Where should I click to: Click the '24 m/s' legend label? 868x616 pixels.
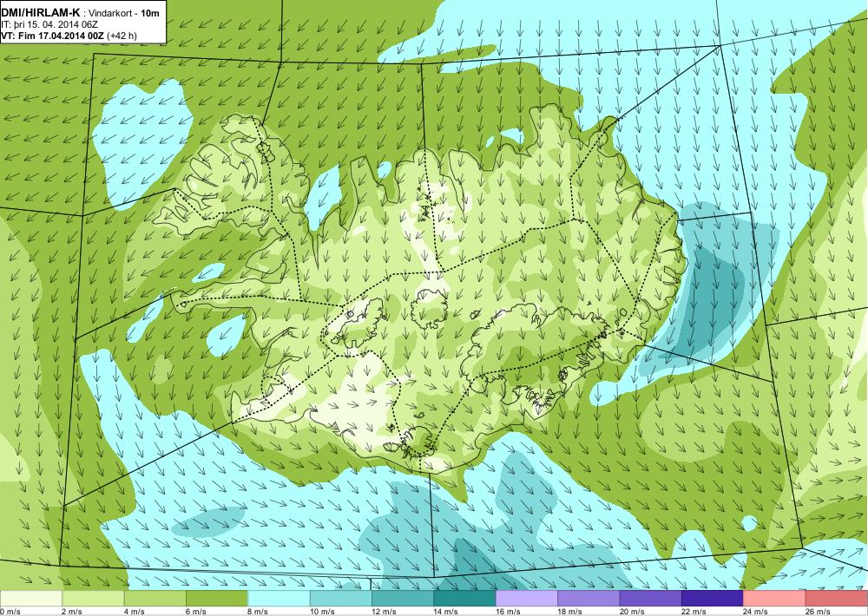tap(756, 611)
